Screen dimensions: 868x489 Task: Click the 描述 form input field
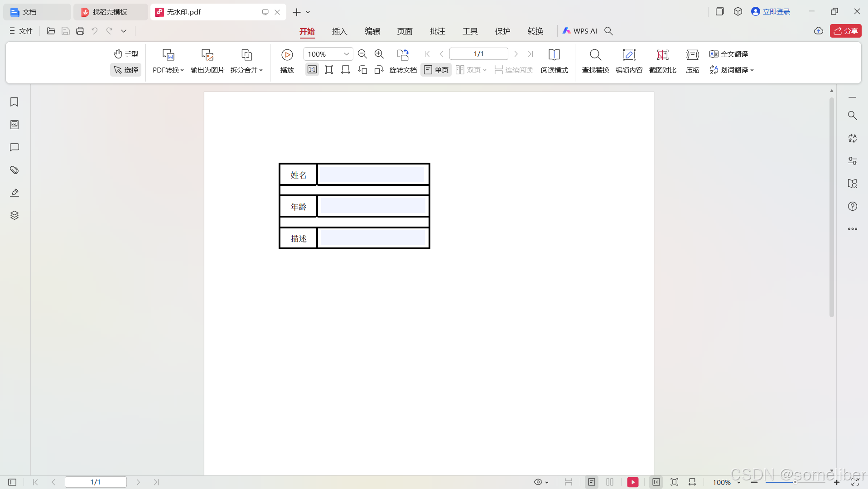(x=373, y=237)
